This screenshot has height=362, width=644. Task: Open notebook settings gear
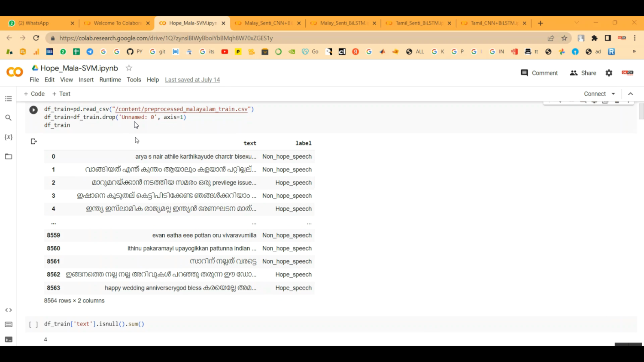pyautogui.click(x=609, y=73)
